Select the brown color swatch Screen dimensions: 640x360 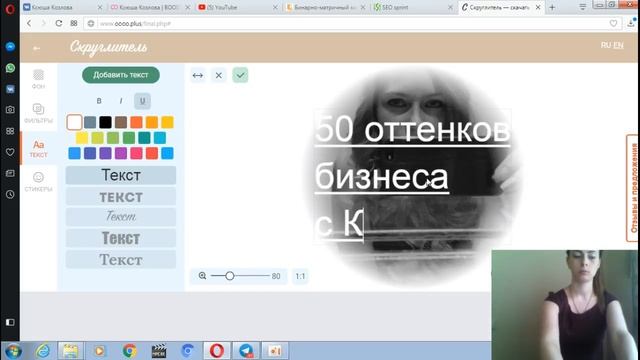121,122
